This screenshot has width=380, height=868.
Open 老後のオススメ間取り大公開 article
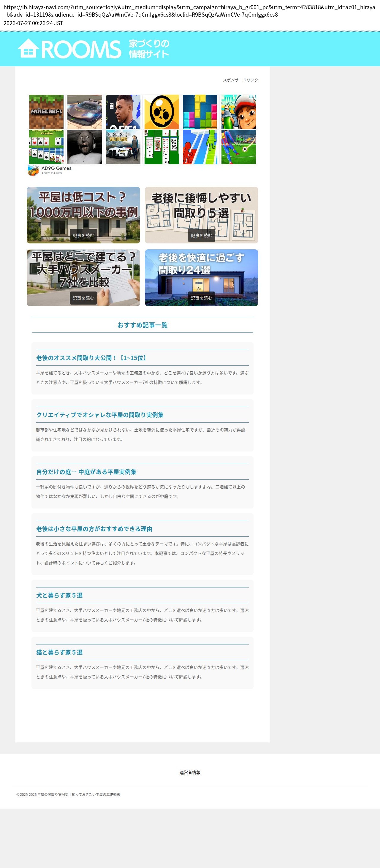(92, 358)
